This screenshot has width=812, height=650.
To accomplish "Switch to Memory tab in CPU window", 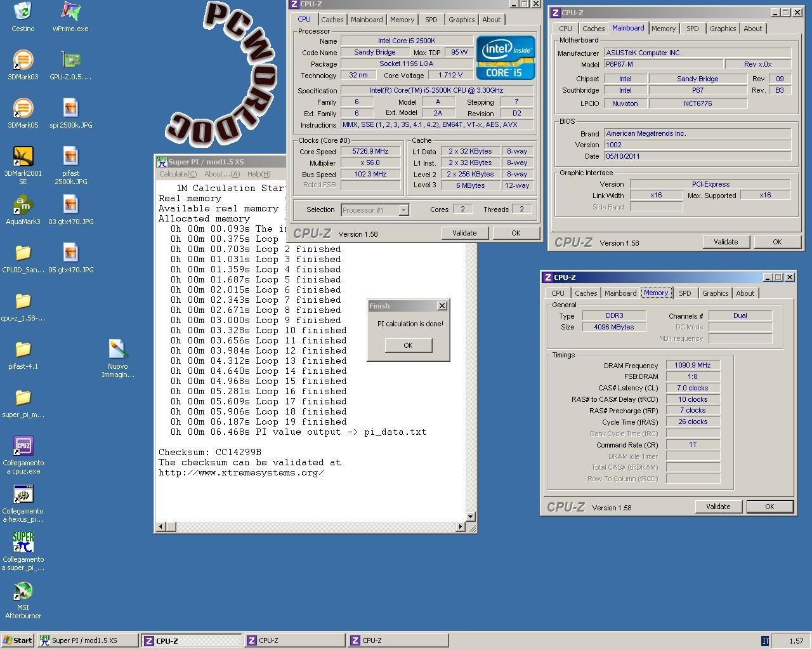I will pyautogui.click(x=402, y=20).
